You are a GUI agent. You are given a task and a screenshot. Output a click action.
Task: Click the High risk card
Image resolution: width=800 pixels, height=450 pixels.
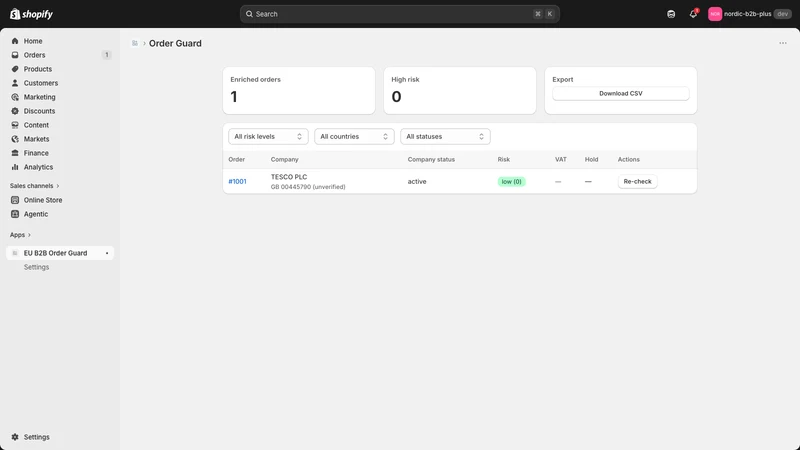click(460, 90)
